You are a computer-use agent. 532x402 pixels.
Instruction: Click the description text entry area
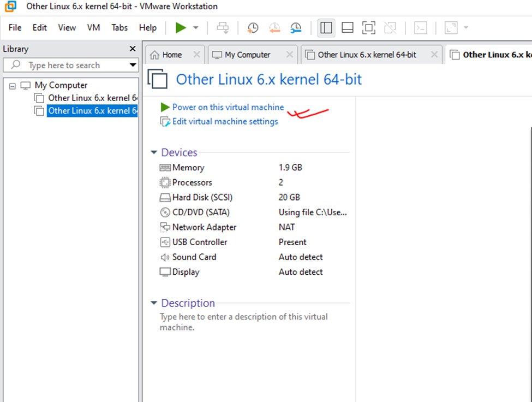(243, 322)
